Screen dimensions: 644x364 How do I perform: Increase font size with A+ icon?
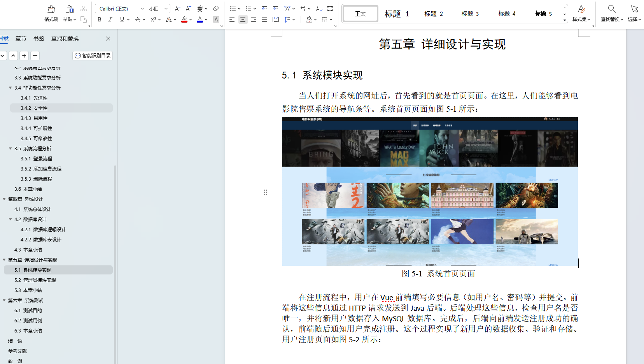[177, 9]
